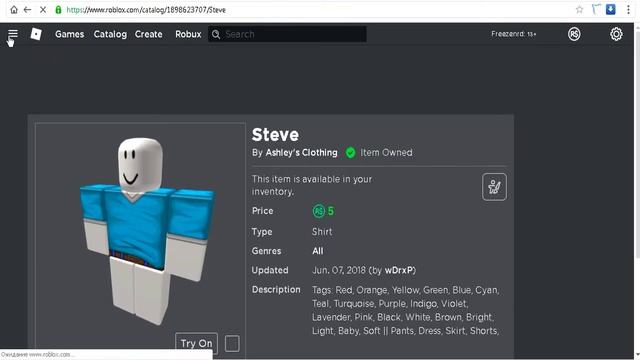Open the Robux menu item
640x360 pixels.
(188, 34)
